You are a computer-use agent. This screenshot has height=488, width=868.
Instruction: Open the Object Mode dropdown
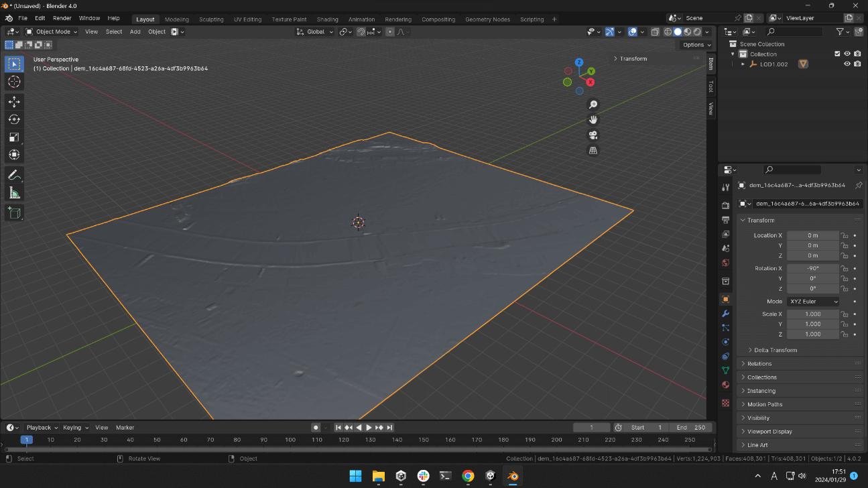click(52, 32)
